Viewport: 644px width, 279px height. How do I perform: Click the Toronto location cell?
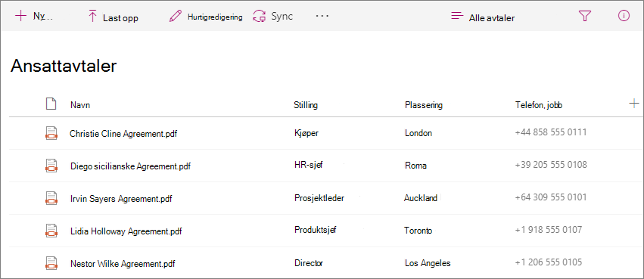[418, 231]
